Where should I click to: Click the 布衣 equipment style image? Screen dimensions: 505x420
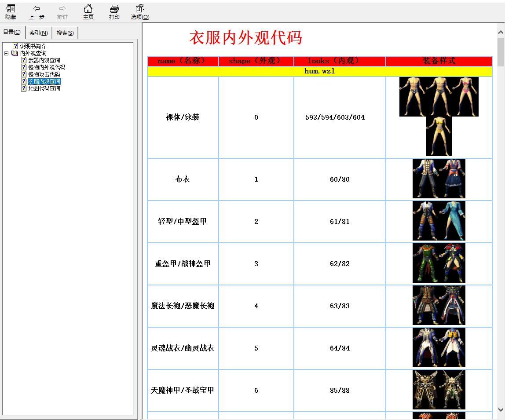pyautogui.click(x=439, y=179)
